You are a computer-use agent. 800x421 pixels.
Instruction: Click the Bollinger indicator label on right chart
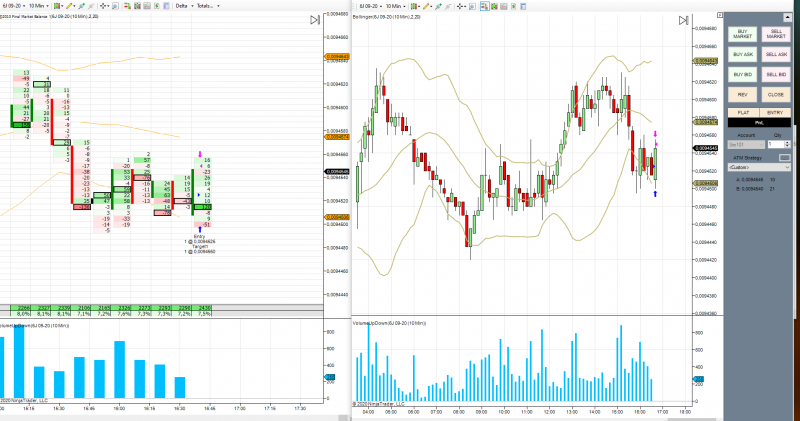[387, 17]
